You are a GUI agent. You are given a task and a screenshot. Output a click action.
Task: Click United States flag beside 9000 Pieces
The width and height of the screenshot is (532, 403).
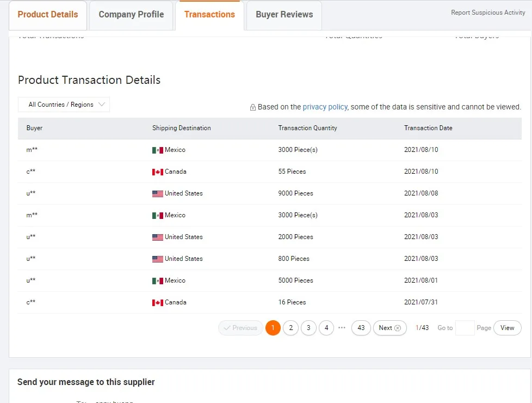(x=157, y=194)
